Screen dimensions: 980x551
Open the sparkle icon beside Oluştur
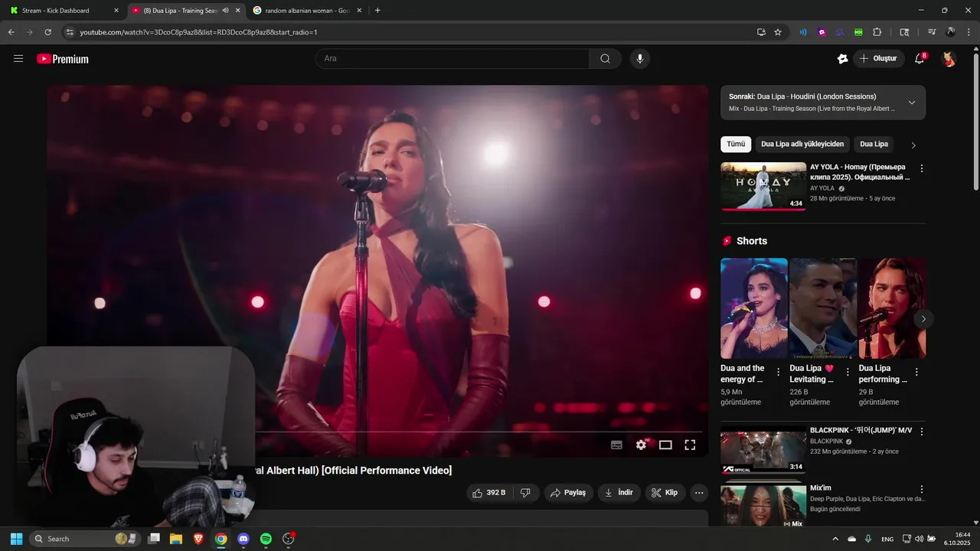pyautogui.click(x=842, y=58)
